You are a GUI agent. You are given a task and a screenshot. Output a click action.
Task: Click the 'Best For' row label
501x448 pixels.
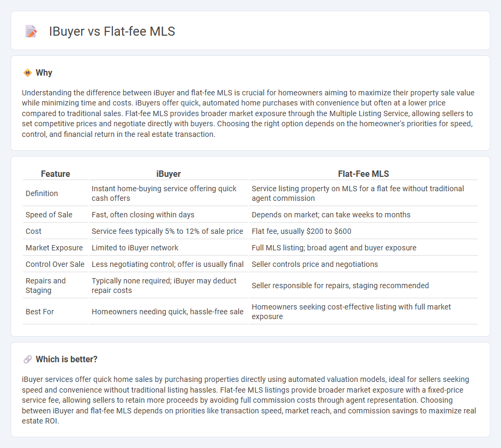[39, 312]
